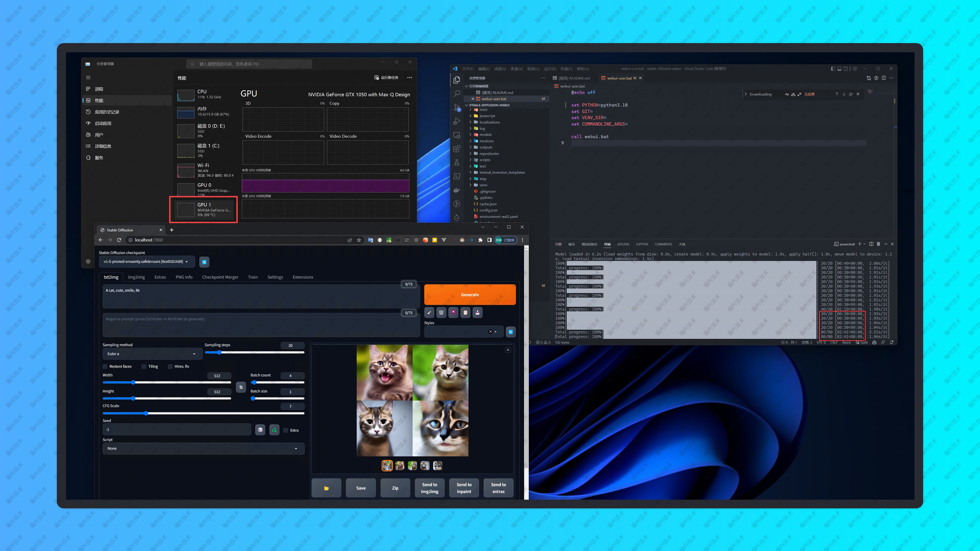Click the Zip button
The image size is (980, 551).
(x=395, y=488)
